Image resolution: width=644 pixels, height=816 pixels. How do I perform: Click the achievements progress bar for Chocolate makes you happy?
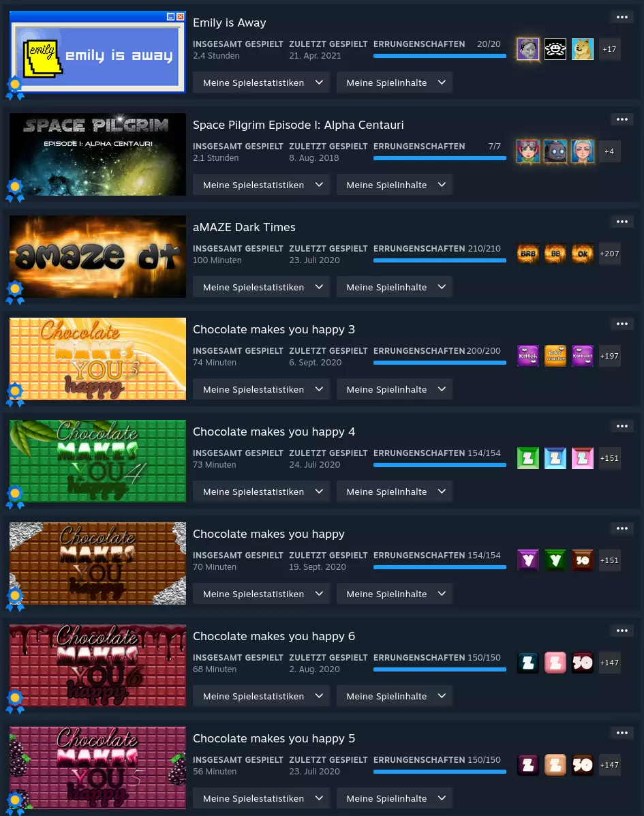click(440, 567)
